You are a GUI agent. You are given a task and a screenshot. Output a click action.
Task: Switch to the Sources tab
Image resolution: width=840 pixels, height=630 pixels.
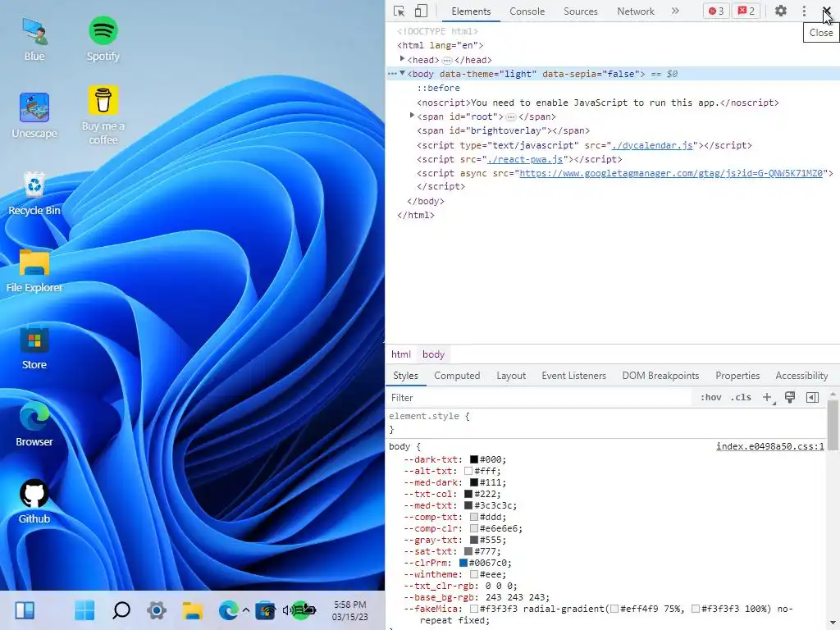pos(580,11)
